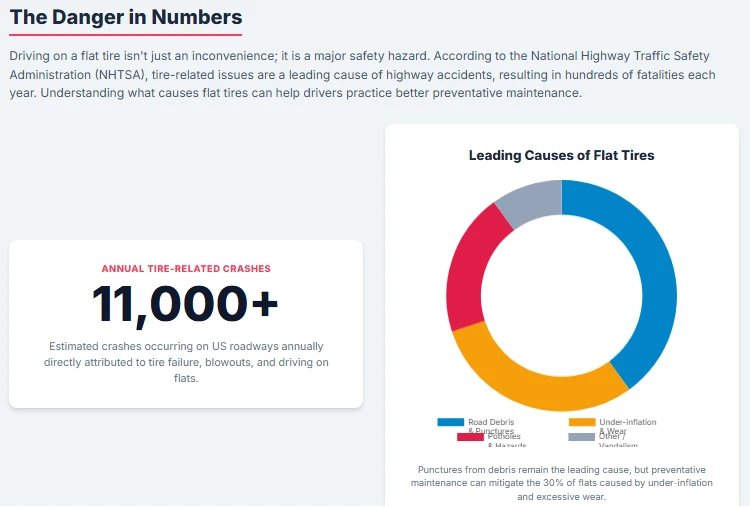Click the 'The Danger in Numbers' heading

[x=126, y=17]
